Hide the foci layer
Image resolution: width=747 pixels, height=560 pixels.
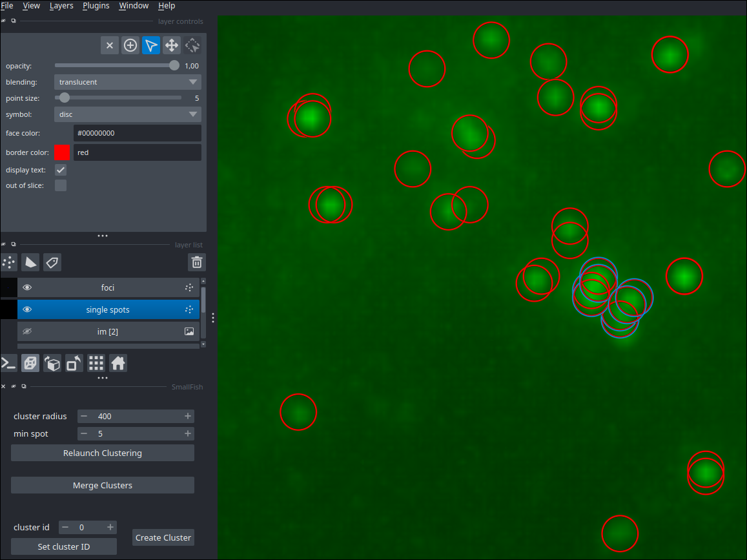[x=27, y=287]
